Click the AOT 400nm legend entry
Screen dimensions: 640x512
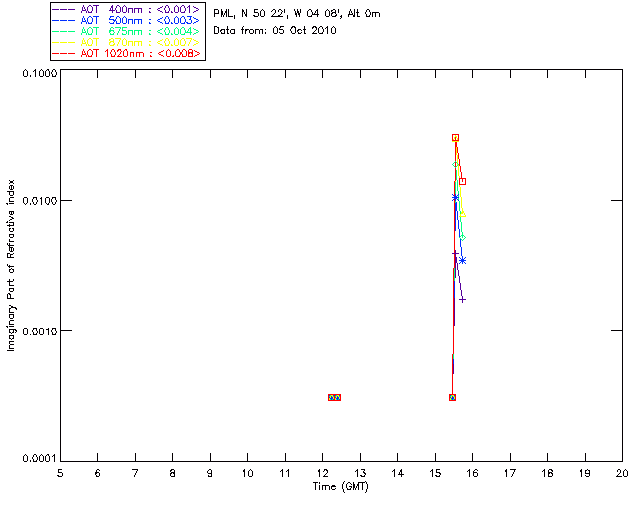(126, 9)
